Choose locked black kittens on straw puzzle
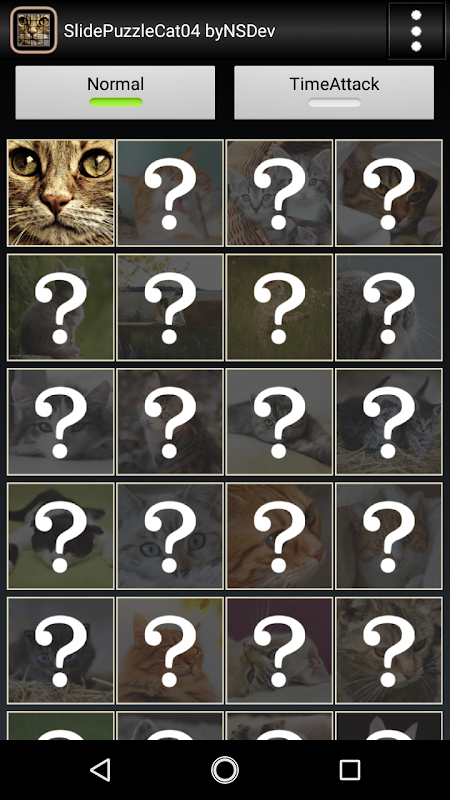The height and width of the screenshot is (800, 450). pyautogui.click(x=389, y=421)
